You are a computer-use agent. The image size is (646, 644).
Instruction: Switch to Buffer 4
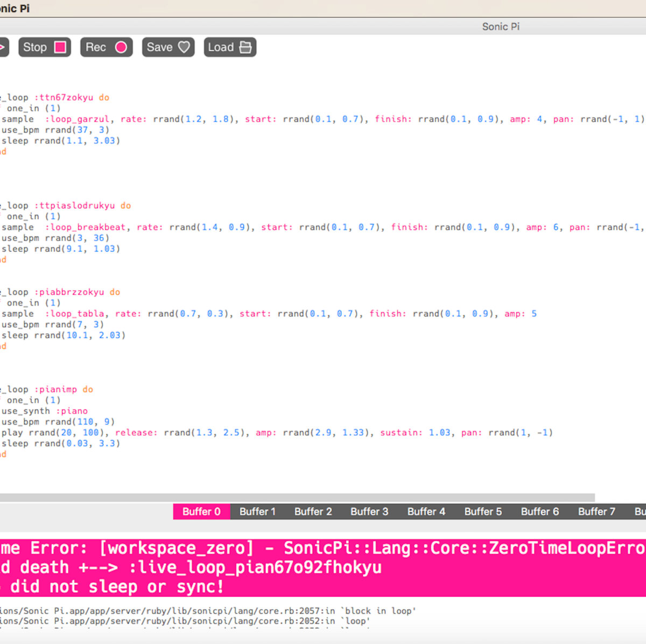tap(426, 512)
